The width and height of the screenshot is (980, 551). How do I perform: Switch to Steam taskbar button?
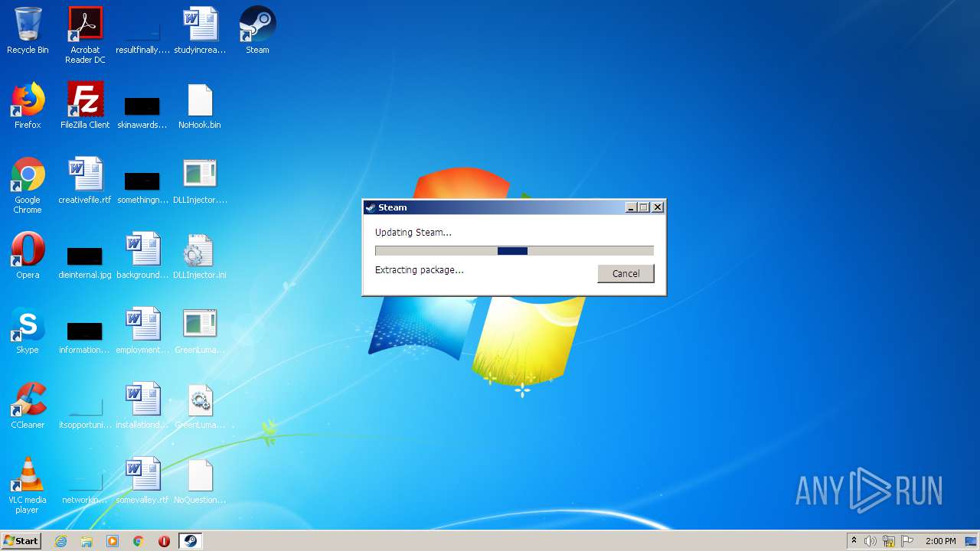pyautogui.click(x=190, y=541)
